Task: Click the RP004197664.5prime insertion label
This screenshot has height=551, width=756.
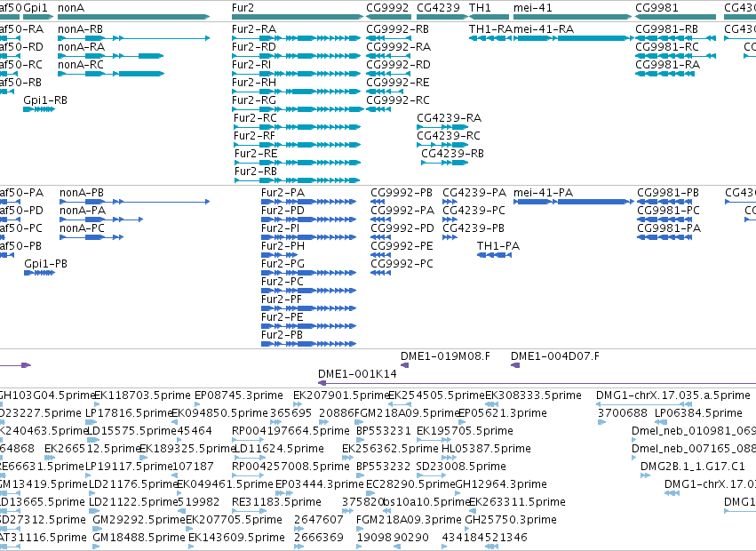Action: (x=290, y=431)
